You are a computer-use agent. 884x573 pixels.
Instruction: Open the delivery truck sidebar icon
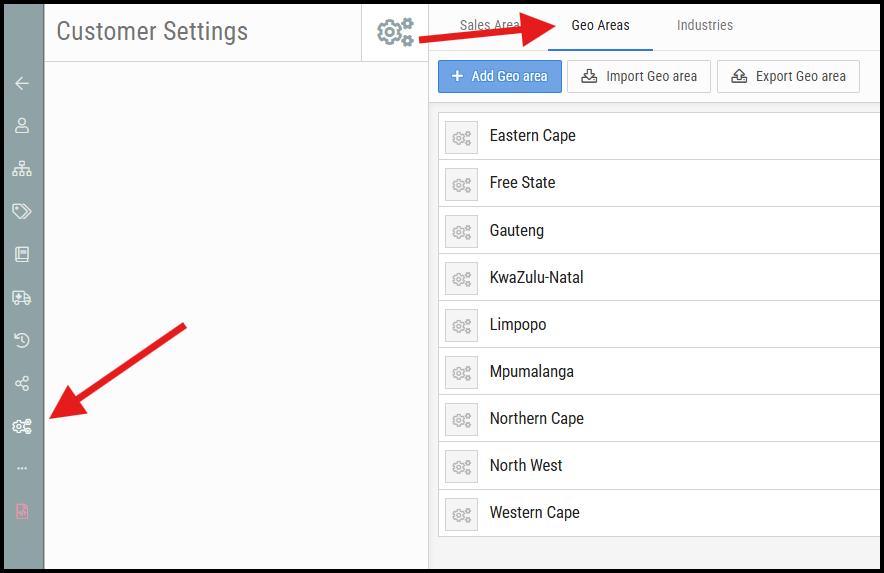[x=22, y=297]
